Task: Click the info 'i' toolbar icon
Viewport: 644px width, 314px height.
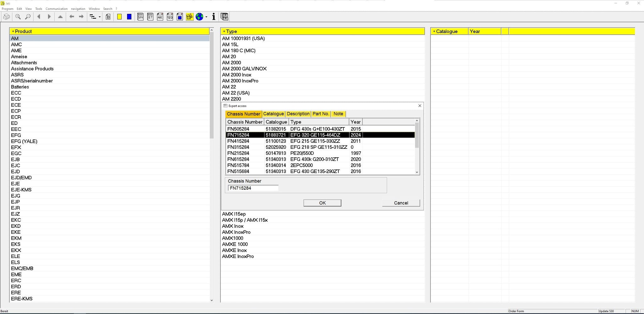Action: (x=214, y=17)
